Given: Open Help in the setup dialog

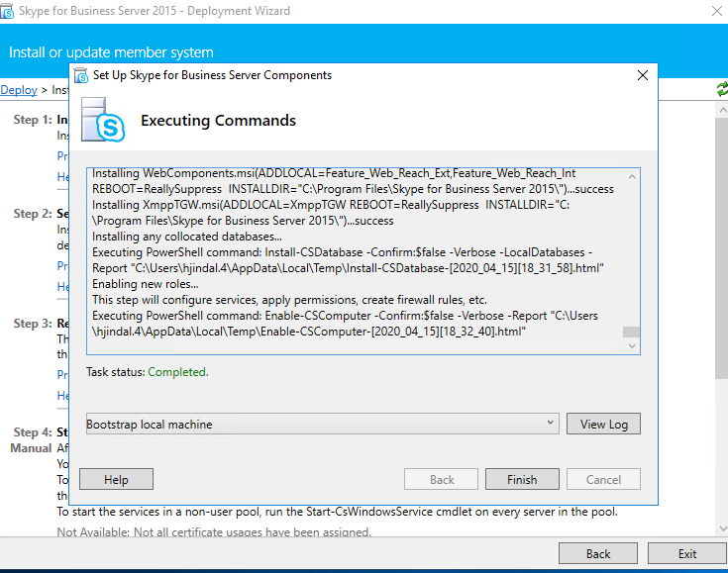Looking at the screenshot, I should tap(116, 479).
